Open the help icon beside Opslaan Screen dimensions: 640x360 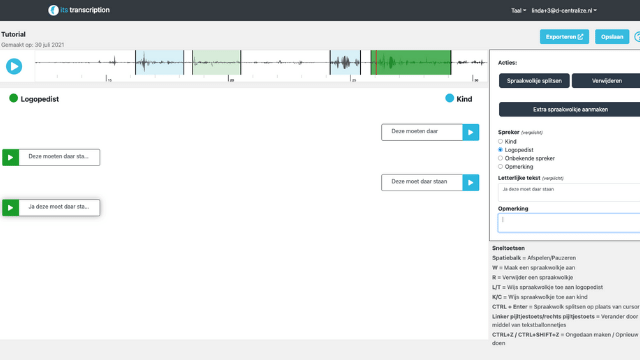tap(637, 37)
